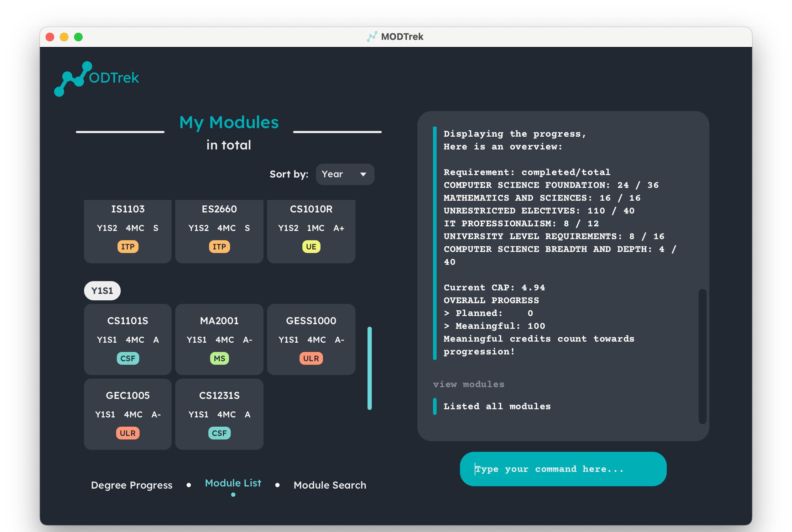Click the 'Requirement: completed/total' line

click(x=527, y=172)
